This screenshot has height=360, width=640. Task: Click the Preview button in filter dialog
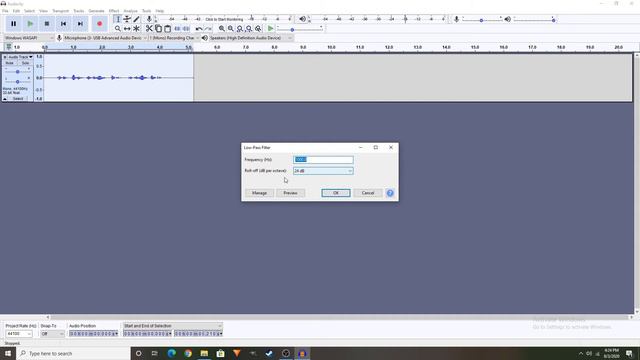[x=290, y=193]
